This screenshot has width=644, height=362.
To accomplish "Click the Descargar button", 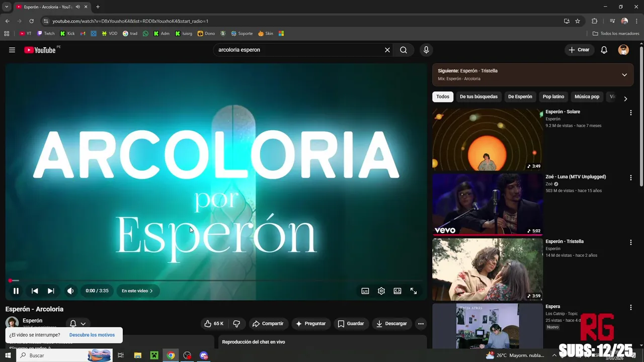I will pos(391,323).
